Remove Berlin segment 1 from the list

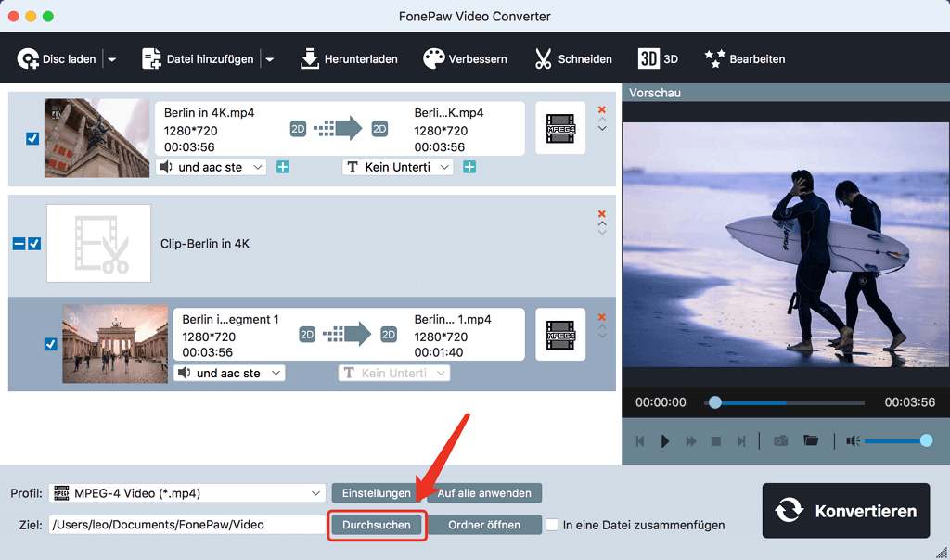click(601, 317)
